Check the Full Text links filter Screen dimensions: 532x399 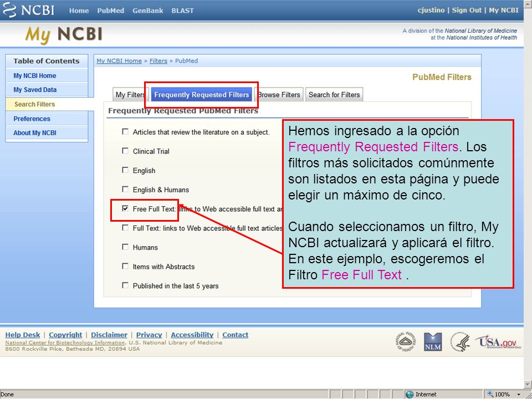[x=125, y=227]
